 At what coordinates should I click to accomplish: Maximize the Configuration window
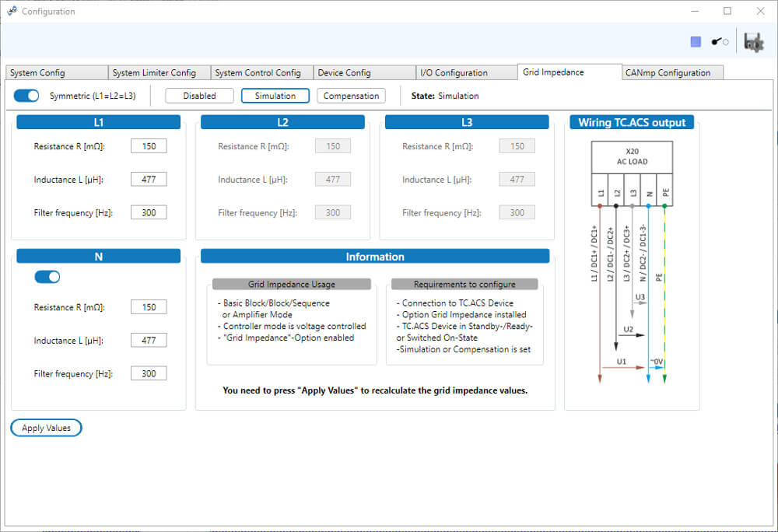pyautogui.click(x=727, y=11)
